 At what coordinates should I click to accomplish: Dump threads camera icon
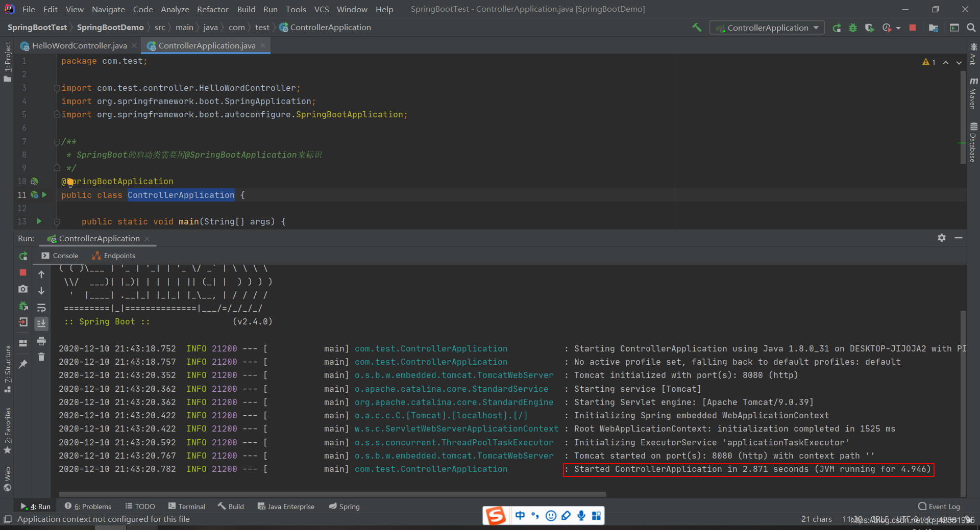(23, 289)
